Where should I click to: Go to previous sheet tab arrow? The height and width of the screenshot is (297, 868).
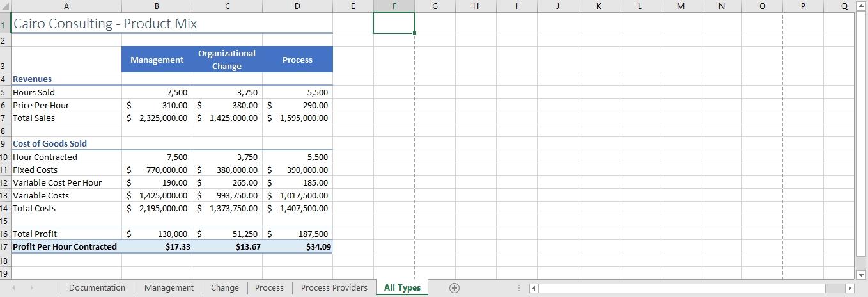13,288
